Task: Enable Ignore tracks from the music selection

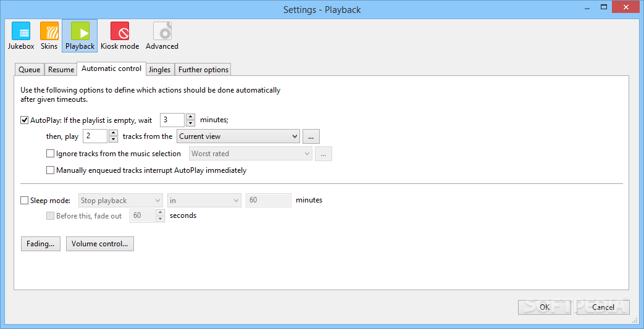Action: 50,154
